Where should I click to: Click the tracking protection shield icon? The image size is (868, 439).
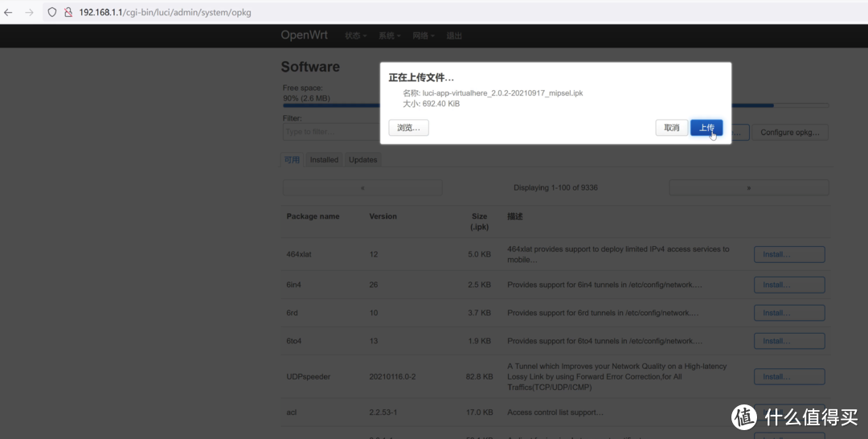52,12
